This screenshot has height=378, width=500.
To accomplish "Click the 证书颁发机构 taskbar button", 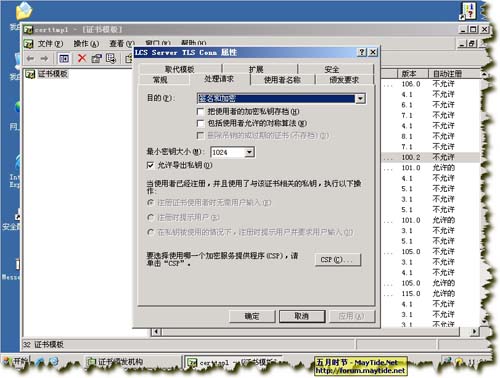I will (x=115, y=362).
